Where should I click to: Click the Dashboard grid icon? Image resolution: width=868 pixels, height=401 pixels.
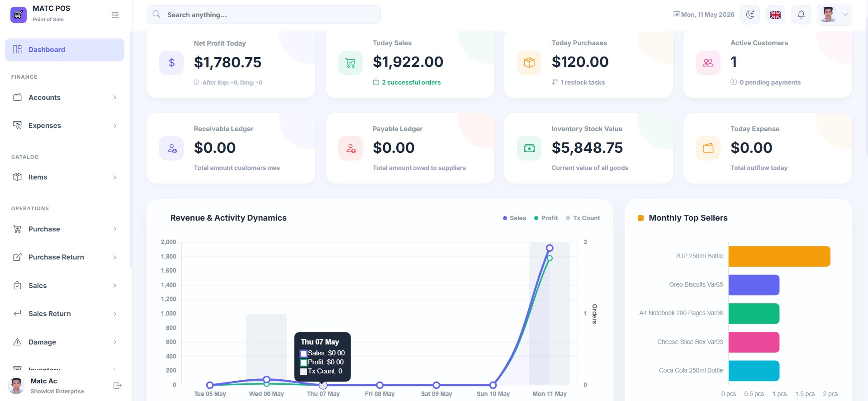(x=18, y=49)
